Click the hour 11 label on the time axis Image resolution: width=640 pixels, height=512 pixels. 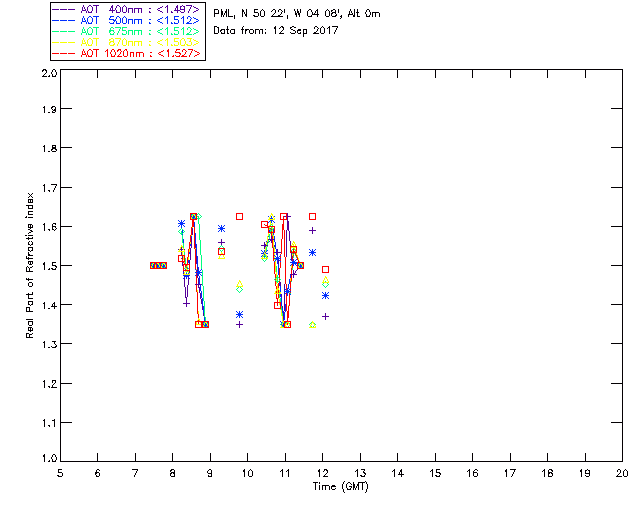pos(285,474)
